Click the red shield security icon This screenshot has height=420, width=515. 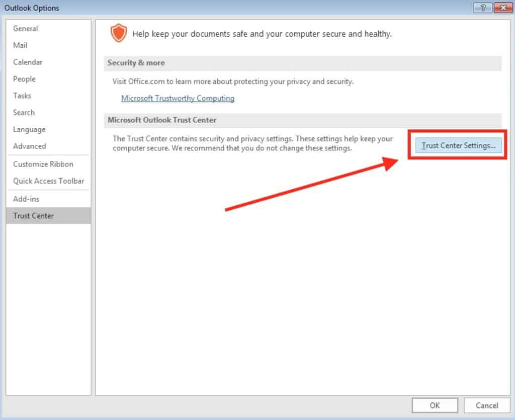point(119,33)
